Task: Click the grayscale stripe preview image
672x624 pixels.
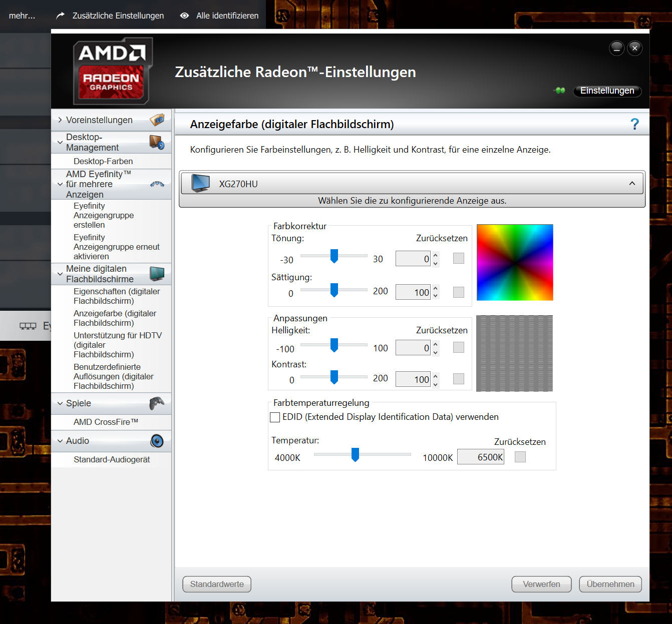Action: [x=514, y=353]
